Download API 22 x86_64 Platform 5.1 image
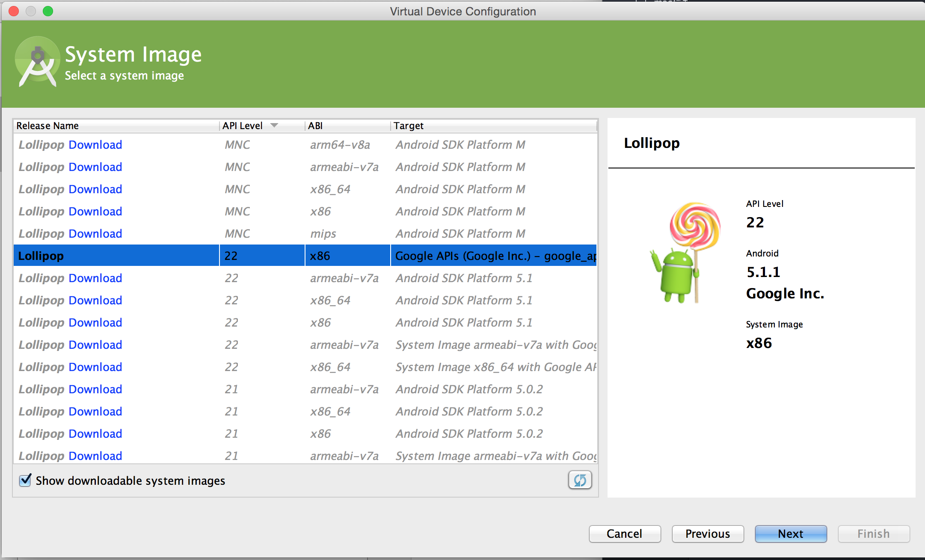This screenshot has width=925, height=560. coord(95,301)
